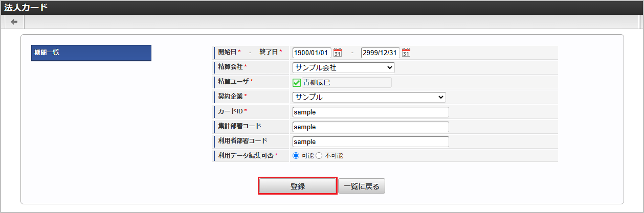Open the 精算会社 dropdown showing サンプル会社
The width and height of the screenshot is (644, 213).
click(344, 67)
